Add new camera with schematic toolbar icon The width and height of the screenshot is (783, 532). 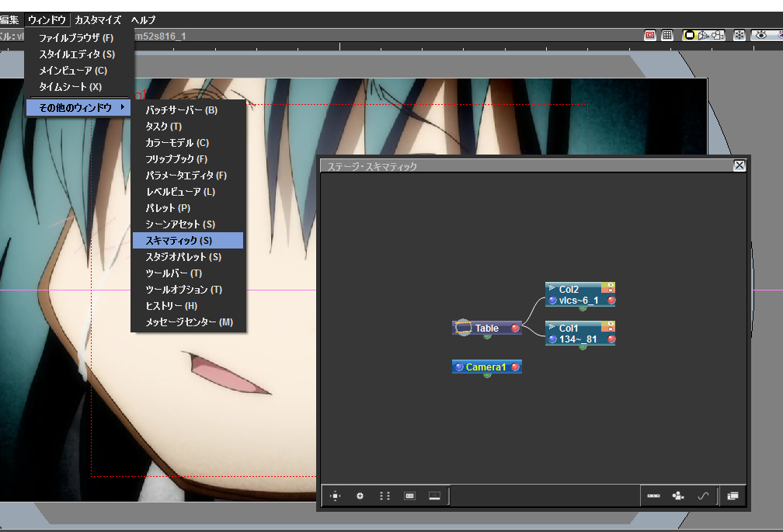677,495
